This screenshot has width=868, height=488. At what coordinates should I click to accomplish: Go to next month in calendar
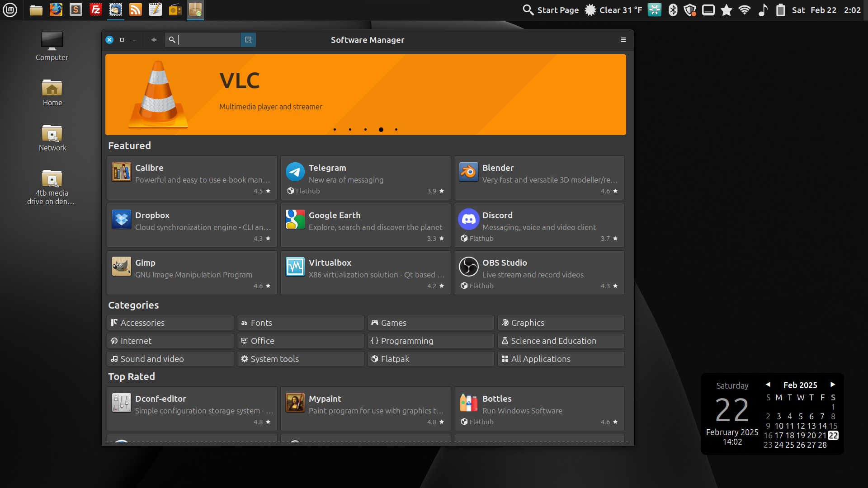click(833, 385)
